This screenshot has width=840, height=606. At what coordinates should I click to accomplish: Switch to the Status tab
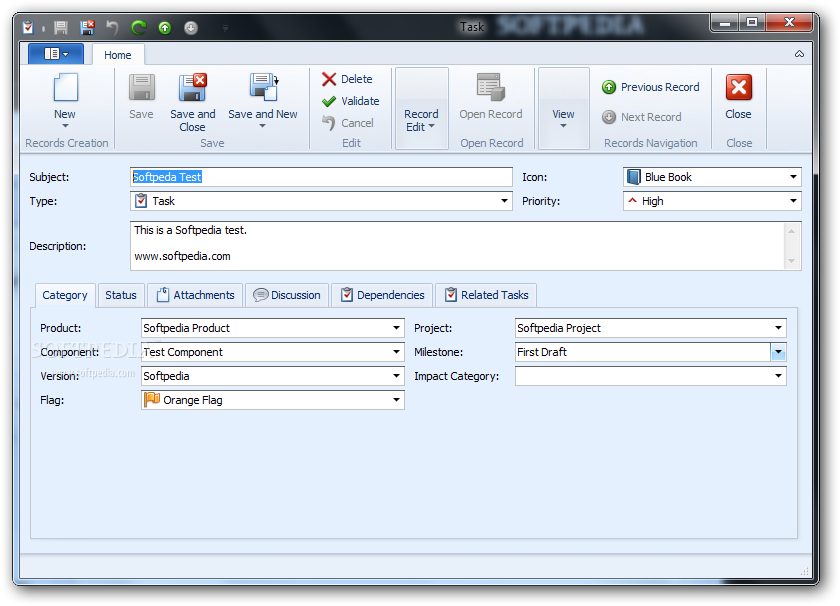click(121, 295)
